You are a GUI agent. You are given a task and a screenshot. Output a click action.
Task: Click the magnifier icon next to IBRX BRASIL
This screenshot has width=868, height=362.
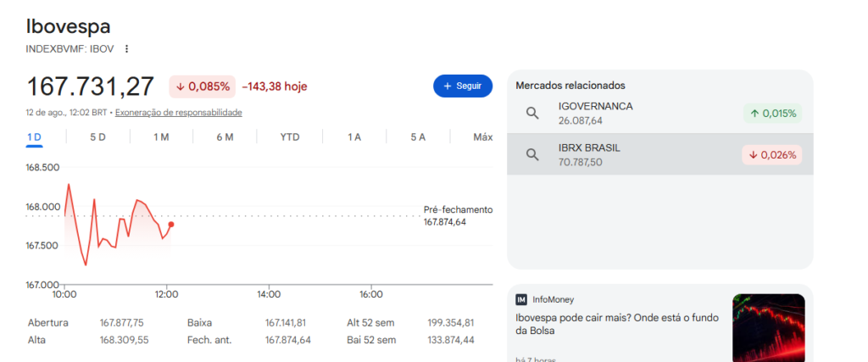point(532,155)
